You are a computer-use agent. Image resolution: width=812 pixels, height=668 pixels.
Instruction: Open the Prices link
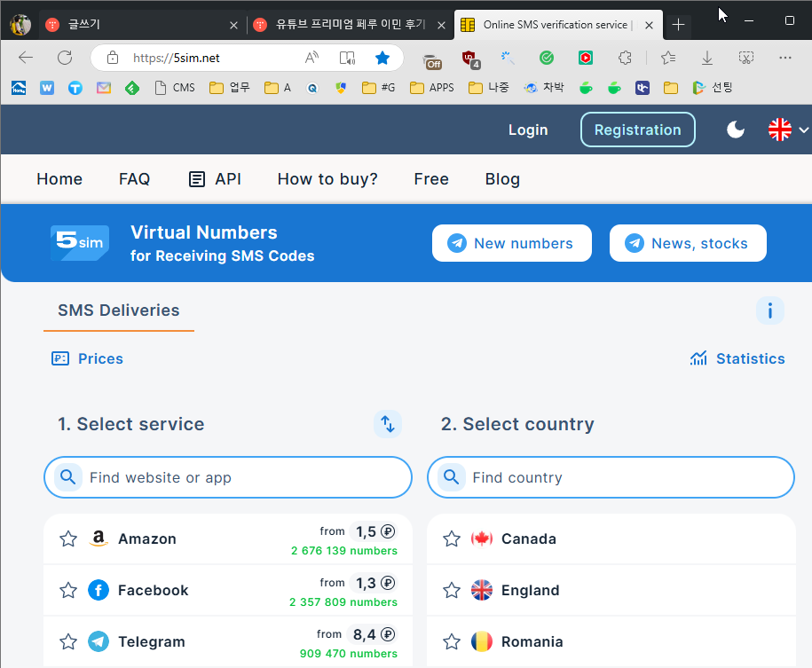click(x=88, y=358)
